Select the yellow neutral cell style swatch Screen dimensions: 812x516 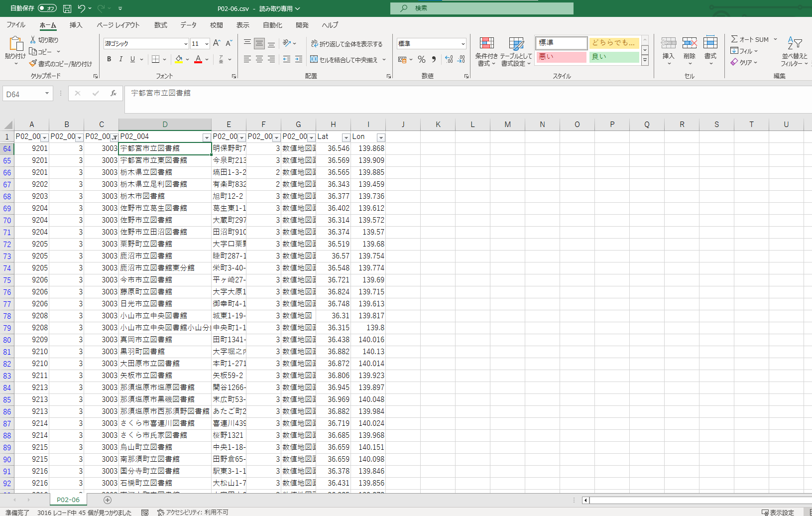(x=613, y=43)
